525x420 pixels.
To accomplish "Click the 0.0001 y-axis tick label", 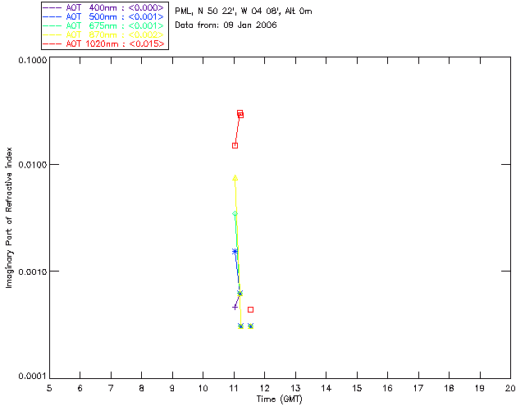I will (33, 377).
